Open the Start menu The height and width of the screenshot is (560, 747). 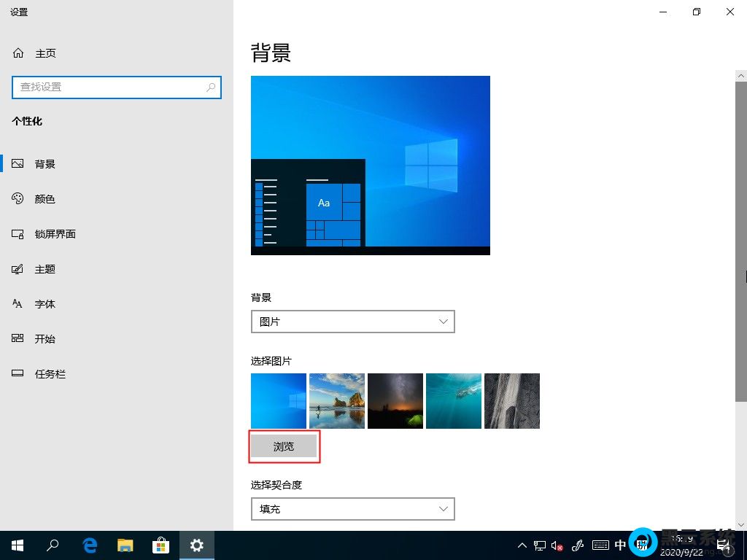pyautogui.click(x=17, y=545)
